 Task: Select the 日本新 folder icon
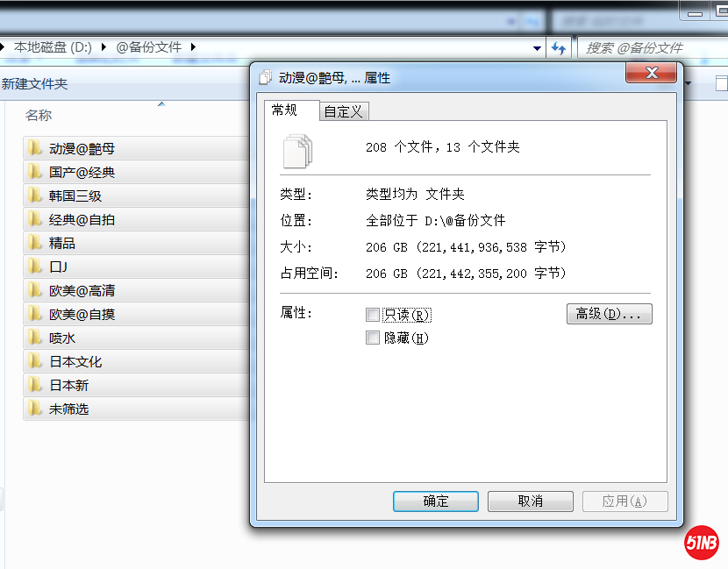(35, 385)
